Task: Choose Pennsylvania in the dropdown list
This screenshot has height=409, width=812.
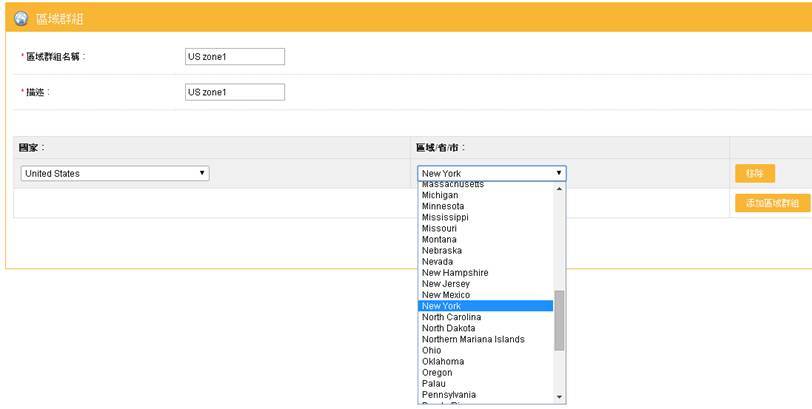Action: pyautogui.click(x=449, y=395)
